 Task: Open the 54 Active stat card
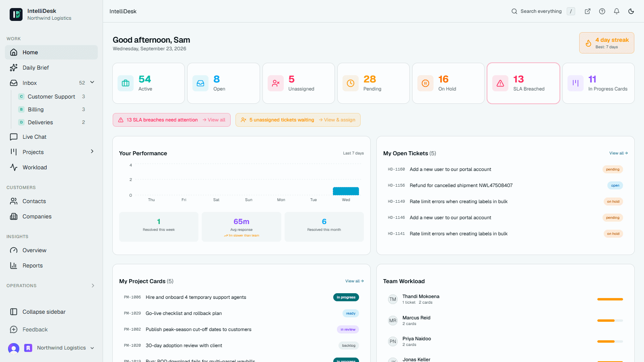point(149,83)
